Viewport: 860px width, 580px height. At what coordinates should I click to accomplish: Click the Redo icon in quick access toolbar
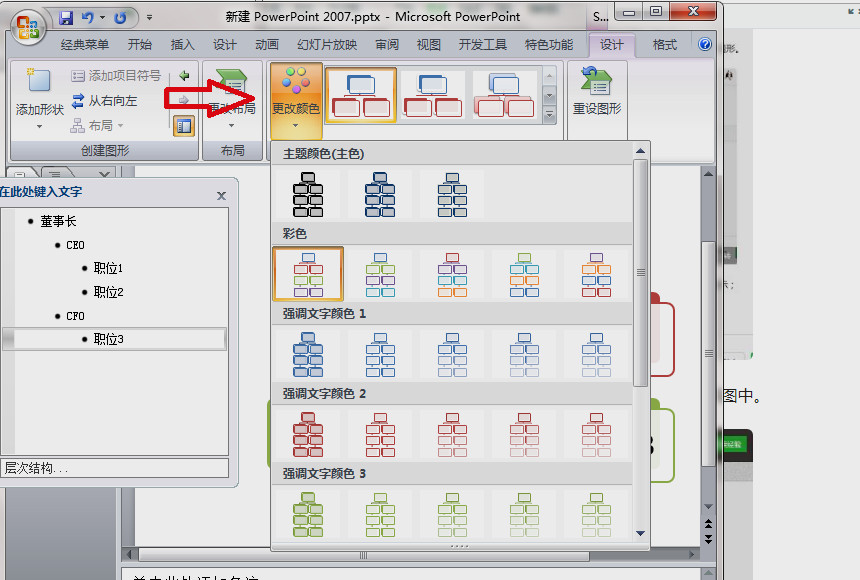[x=121, y=18]
